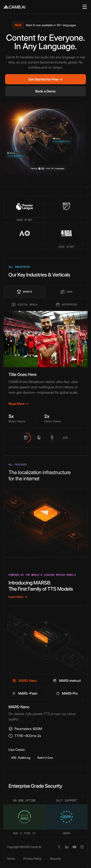Open the Premier League logo card
The image size is (91, 868).
click(x=25, y=207)
